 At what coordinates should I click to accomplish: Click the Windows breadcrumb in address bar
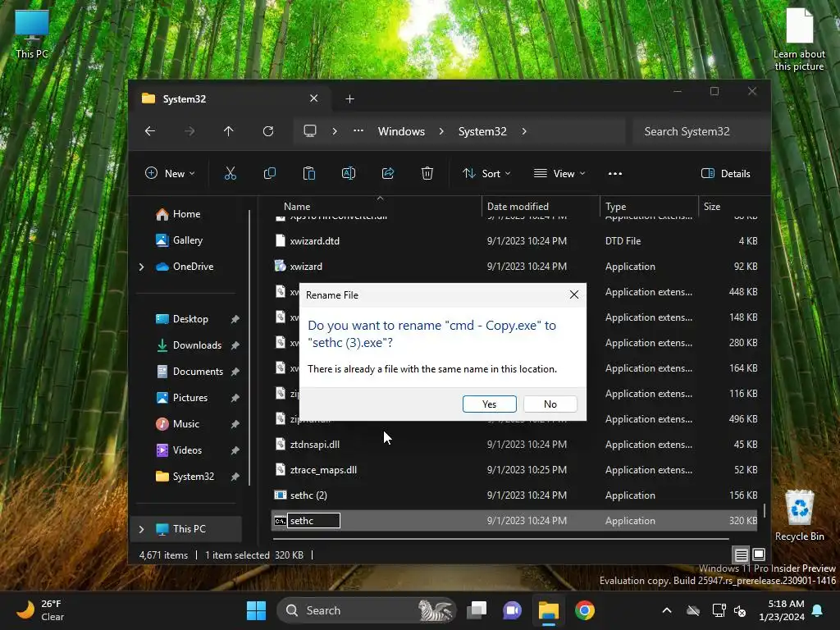401,131
